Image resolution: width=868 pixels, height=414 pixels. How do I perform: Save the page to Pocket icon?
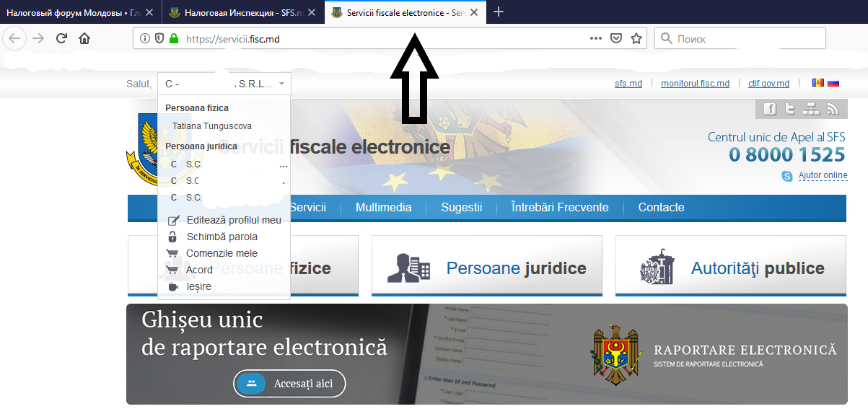616,39
